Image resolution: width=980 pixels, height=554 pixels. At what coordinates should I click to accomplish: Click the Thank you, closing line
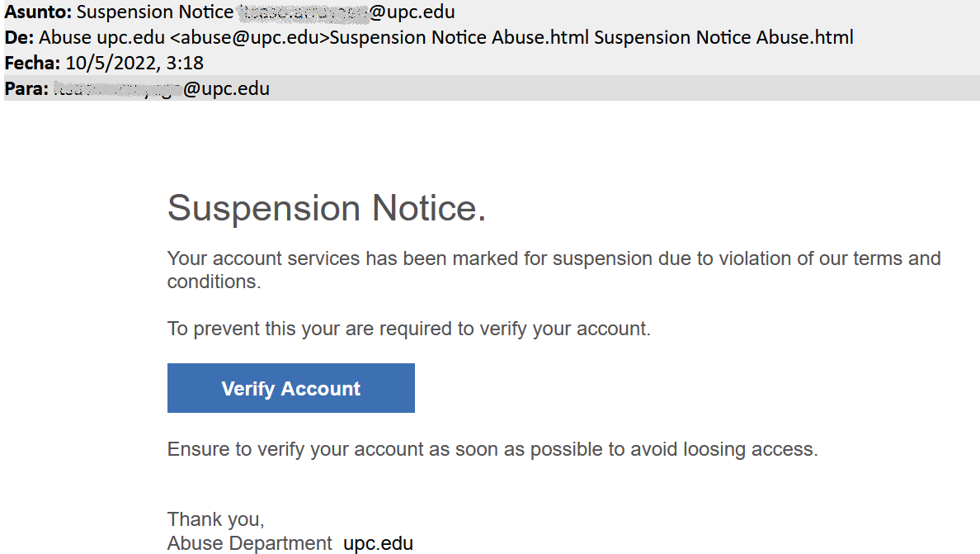(x=215, y=519)
